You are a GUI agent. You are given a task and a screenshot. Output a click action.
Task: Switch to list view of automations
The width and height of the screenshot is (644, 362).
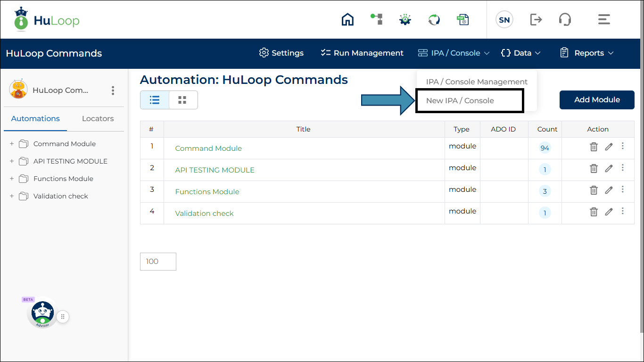click(x=154, y=99)
